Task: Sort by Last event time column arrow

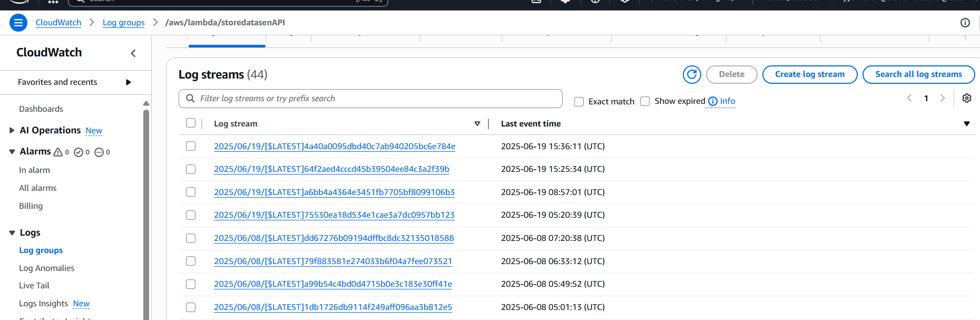Action: tap(966, 124)
